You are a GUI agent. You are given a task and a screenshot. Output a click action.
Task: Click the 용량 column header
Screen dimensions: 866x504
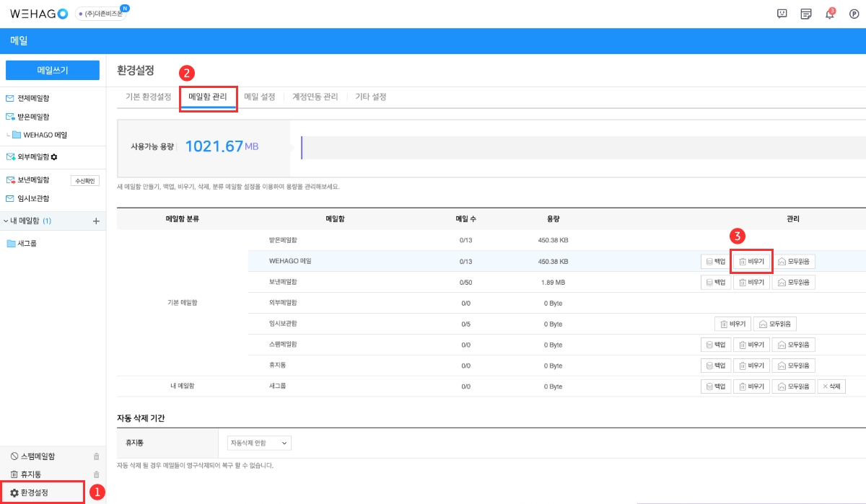point(554,218)
